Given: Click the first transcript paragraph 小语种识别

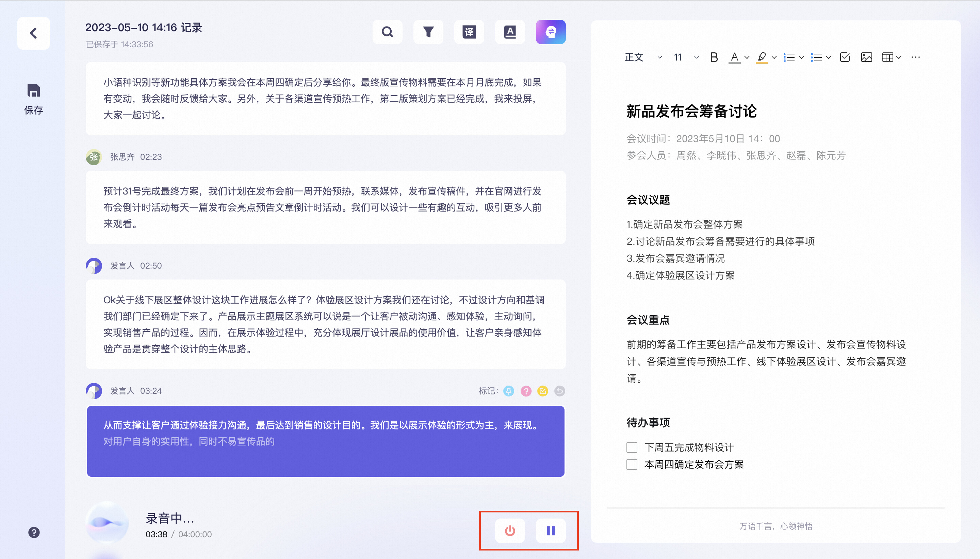Looking at the screenshot, I should click(x=325, y=99).
